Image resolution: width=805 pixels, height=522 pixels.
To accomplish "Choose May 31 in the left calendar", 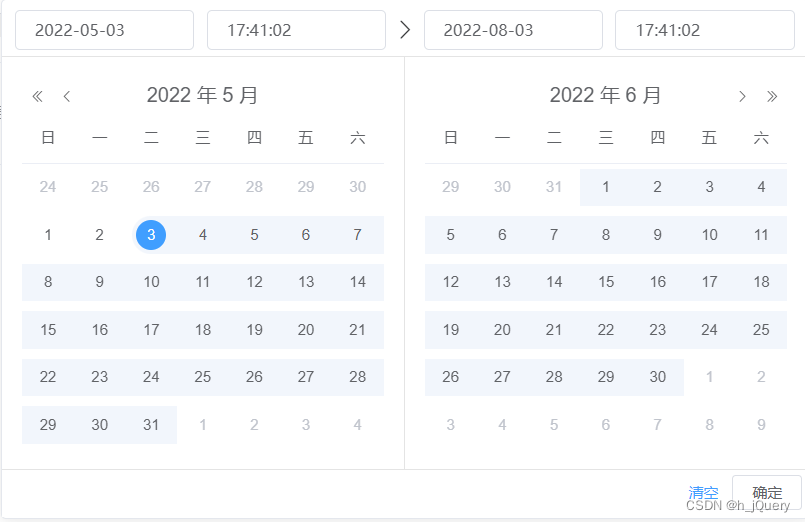I will tap(151, 425).
